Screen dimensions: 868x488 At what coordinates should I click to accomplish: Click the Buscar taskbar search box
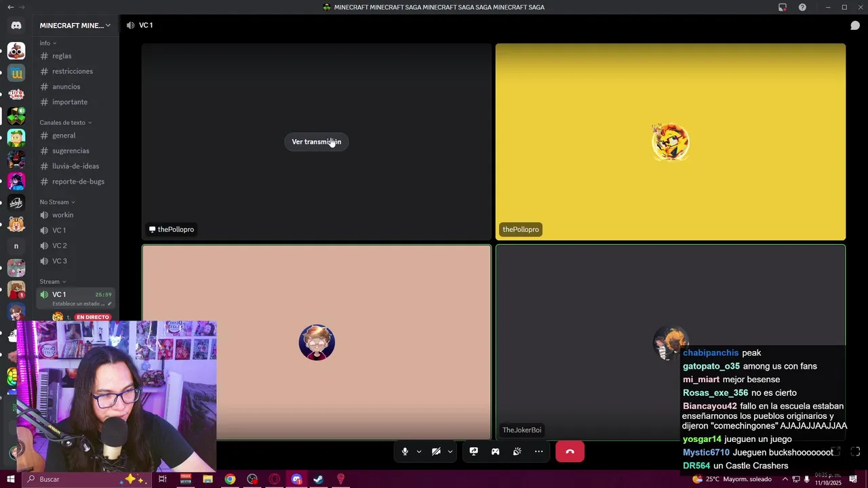(88, 479)
